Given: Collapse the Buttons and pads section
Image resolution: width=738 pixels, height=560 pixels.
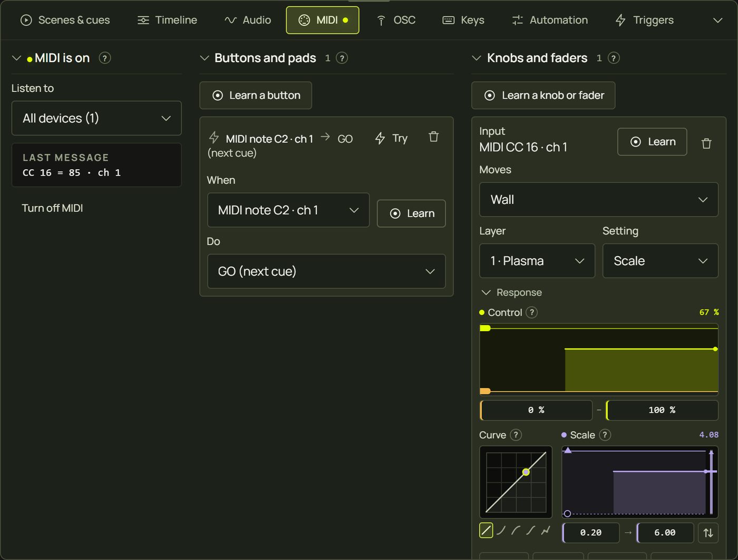Looking at the screenshot, I should point(205,58).
